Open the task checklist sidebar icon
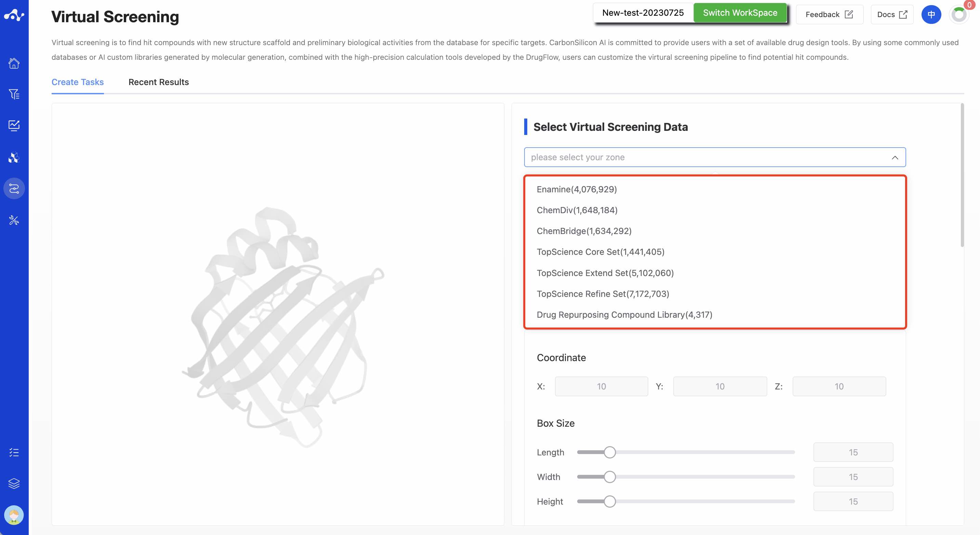 pos(14,452)
